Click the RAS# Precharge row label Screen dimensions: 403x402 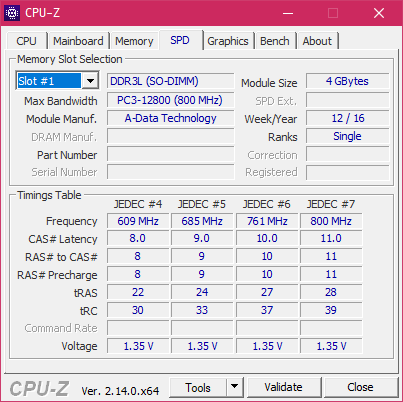57,275
